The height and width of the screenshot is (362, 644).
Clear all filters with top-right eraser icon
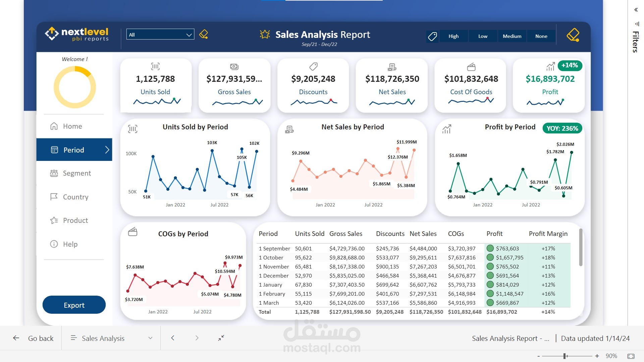coord(573,35)
